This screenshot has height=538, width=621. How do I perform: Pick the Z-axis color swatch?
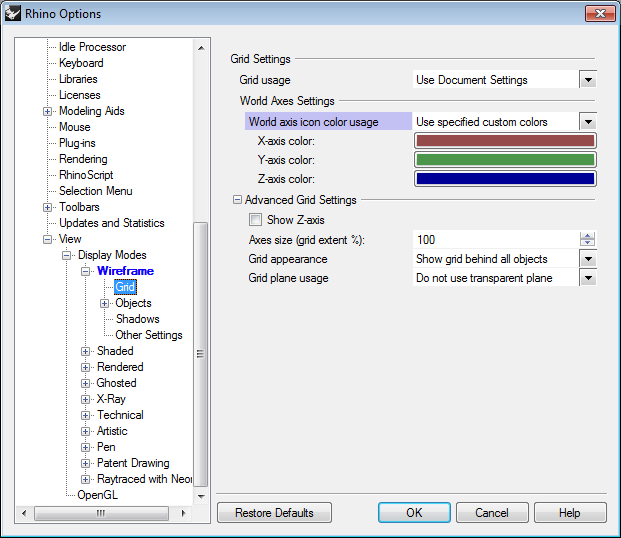tap(505, 179)
